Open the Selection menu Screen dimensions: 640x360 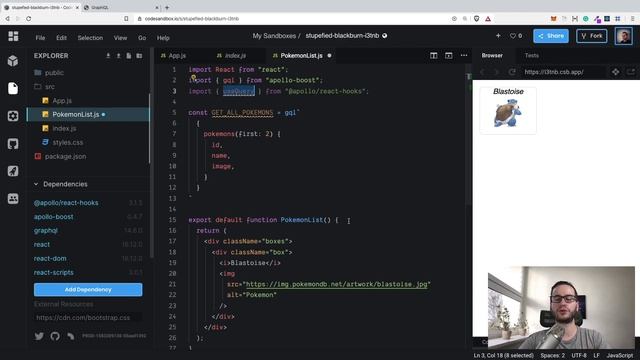coord(90,38)
